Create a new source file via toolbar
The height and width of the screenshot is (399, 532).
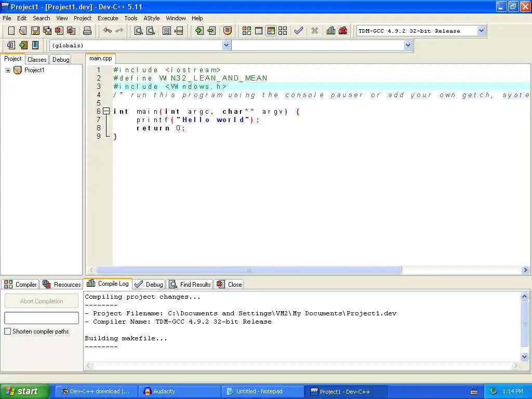coord(11,31)
